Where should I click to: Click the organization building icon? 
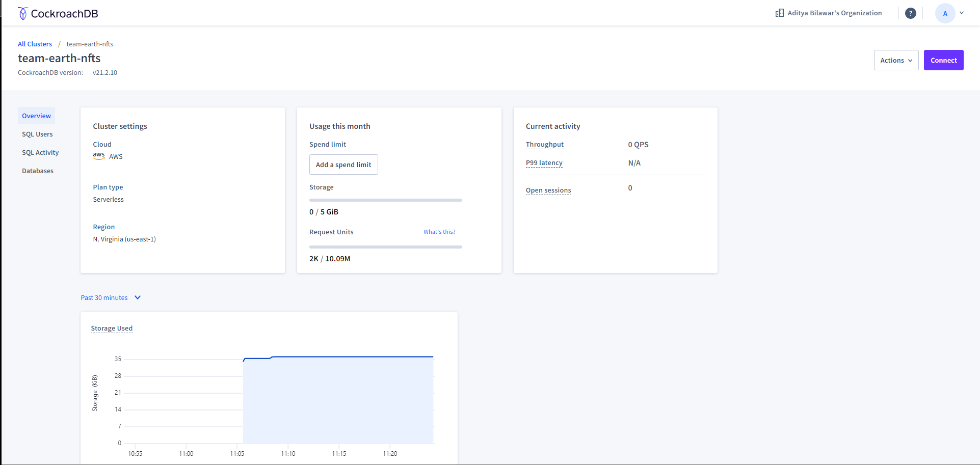(x=780, y=13)
